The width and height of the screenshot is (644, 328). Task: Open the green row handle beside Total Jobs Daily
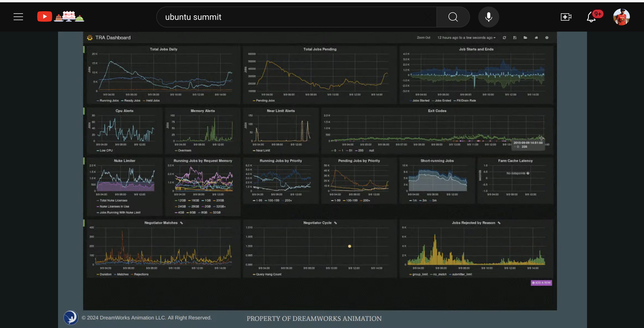84,49
